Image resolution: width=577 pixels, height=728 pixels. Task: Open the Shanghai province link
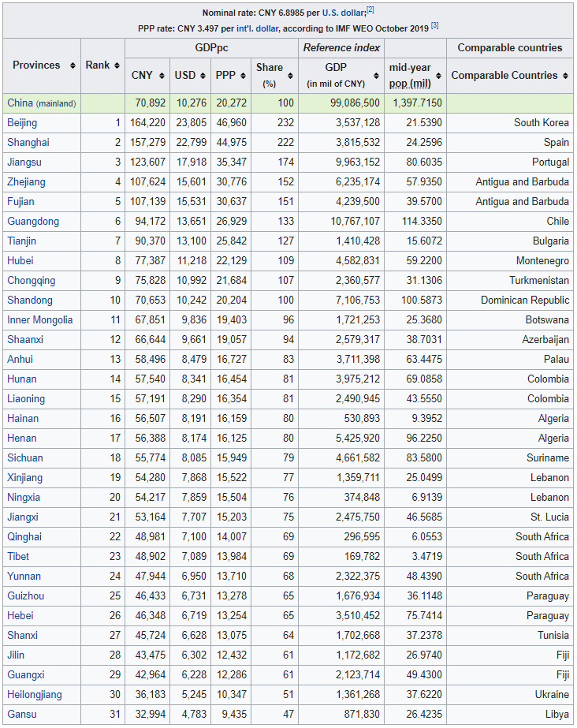[x=28, y=143]
